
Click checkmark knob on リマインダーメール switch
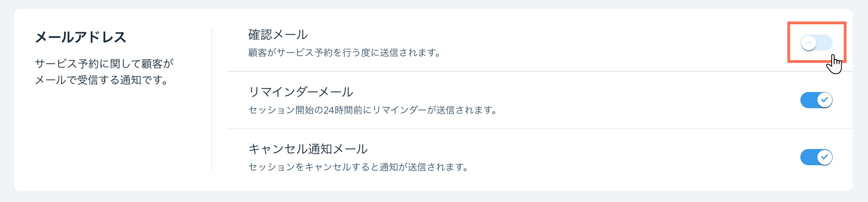tap(825, 100)
